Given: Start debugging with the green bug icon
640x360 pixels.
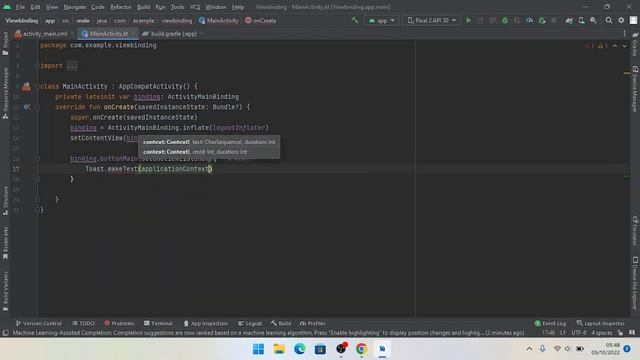Looking at the screenshot, I should click(505, 20).
